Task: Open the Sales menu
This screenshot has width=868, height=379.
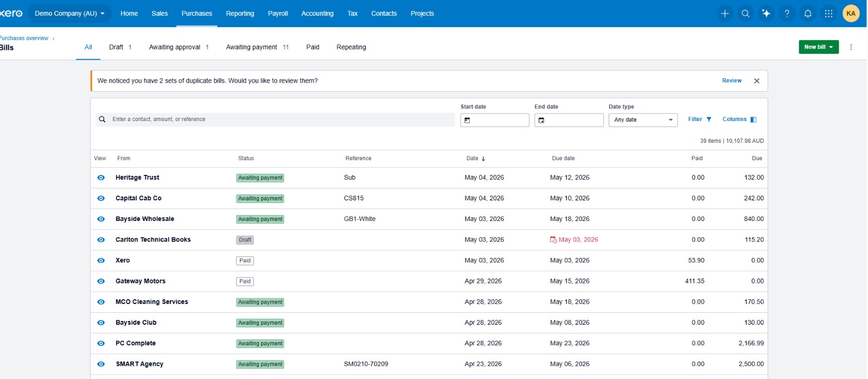Action: [x=159, y=14]
